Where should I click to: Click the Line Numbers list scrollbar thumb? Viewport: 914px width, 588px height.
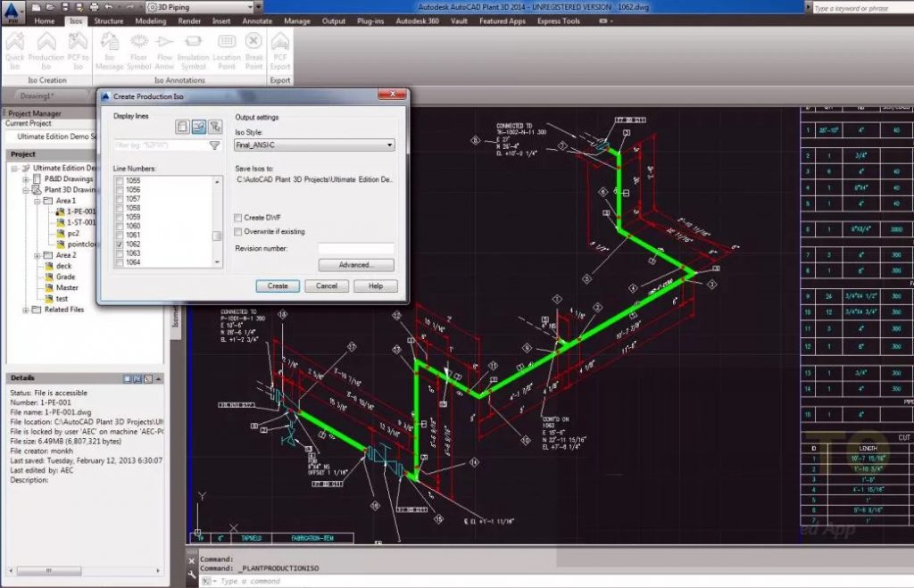coord(217,236)
